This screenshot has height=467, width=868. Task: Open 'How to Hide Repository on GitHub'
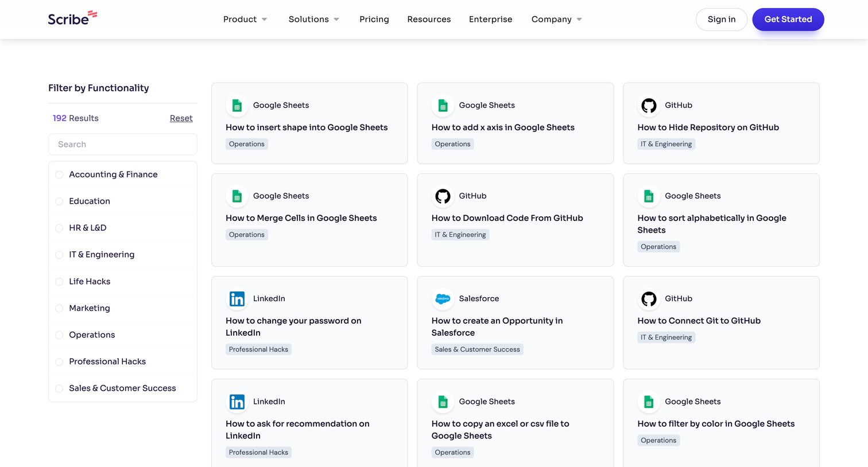[x=708, y=127]
